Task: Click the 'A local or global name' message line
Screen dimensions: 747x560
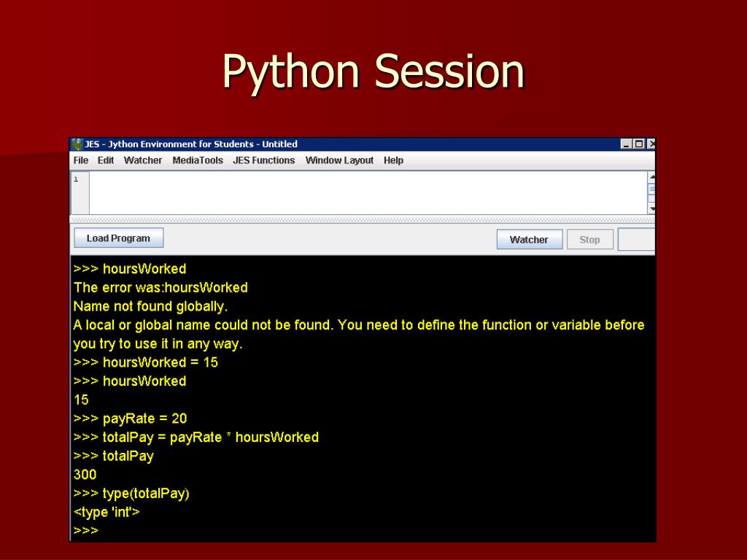Action: click(x=359, y=325)
